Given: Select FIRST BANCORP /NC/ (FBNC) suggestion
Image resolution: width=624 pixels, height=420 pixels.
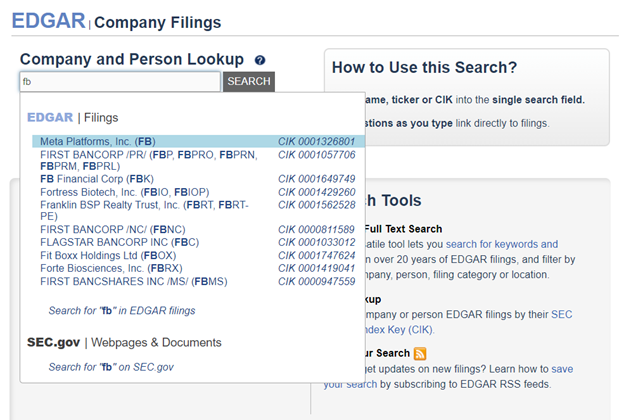Looking at the screenshot, I should pyautogui.click(x=198, y=230).
